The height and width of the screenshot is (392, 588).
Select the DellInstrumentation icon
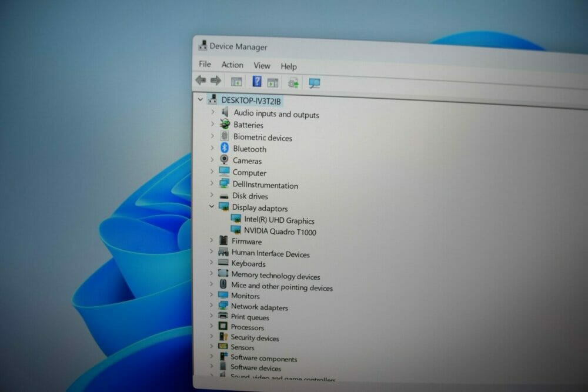224,183
